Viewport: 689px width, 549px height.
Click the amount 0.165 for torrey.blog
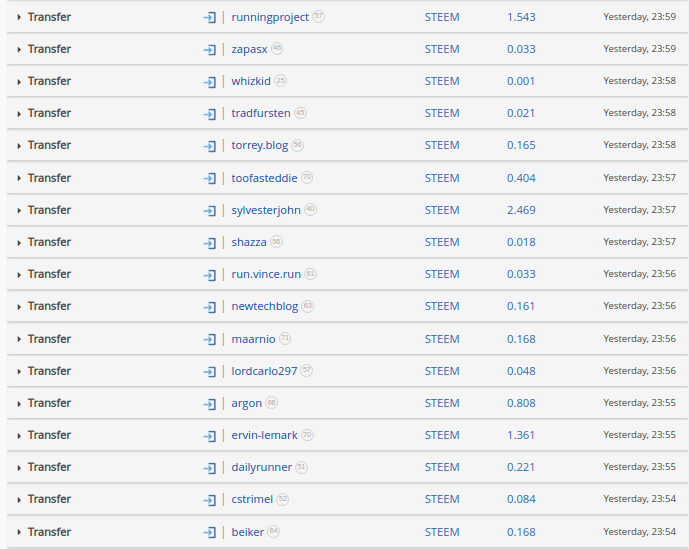coord(521,145)
